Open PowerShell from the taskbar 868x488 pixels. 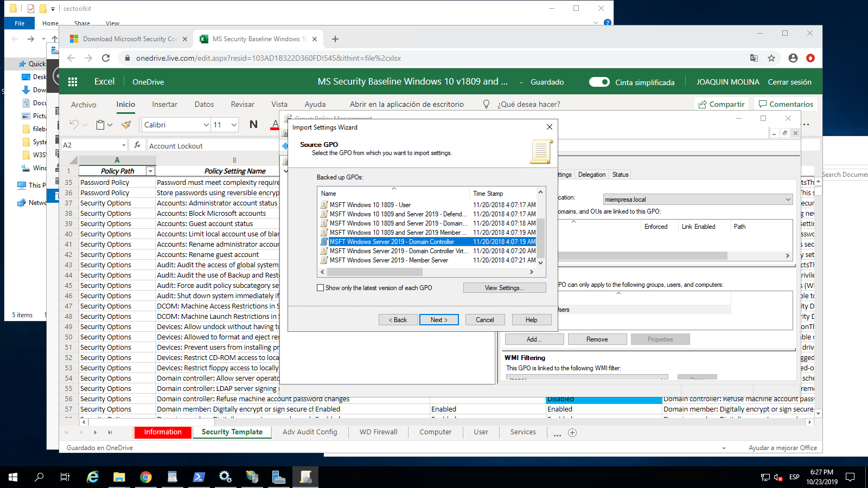click(x=199, y=477)
